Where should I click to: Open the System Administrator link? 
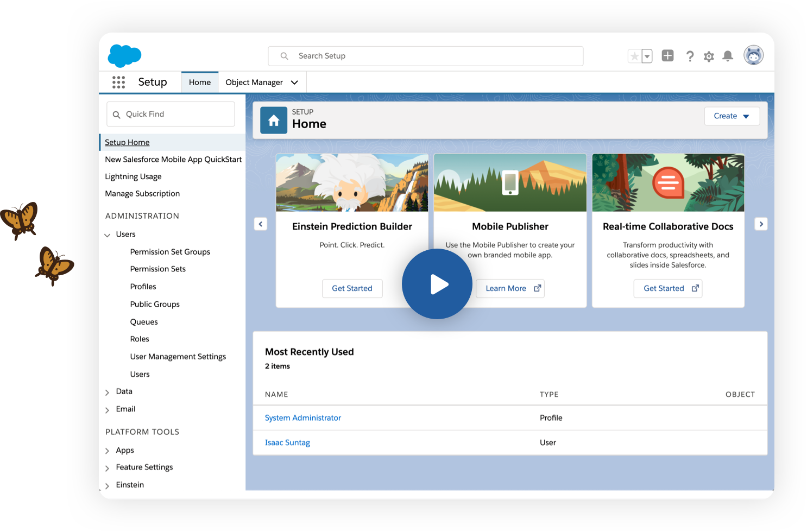coord(302,418)
